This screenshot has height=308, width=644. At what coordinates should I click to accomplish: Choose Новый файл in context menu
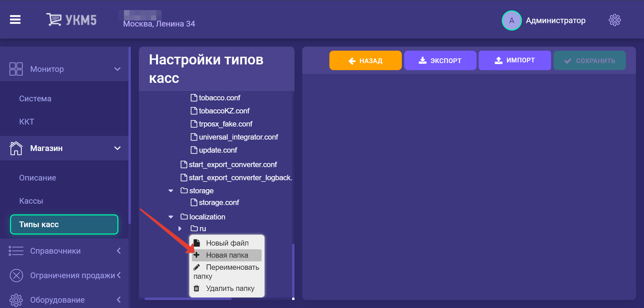(x=227, y=243)
